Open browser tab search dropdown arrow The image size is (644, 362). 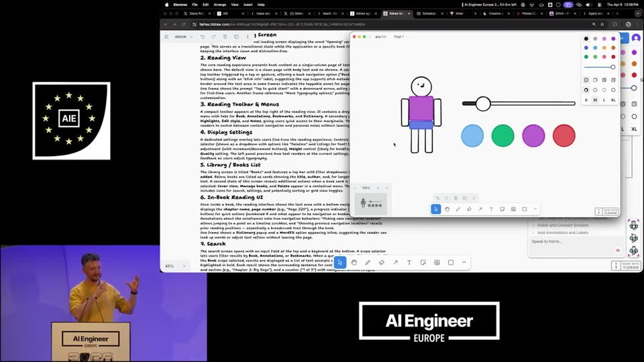pyautogui.click(x=638, y=13)
